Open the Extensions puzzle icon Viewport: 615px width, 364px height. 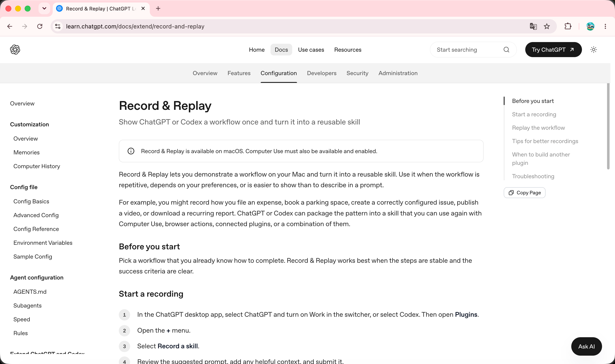point(568,26)
